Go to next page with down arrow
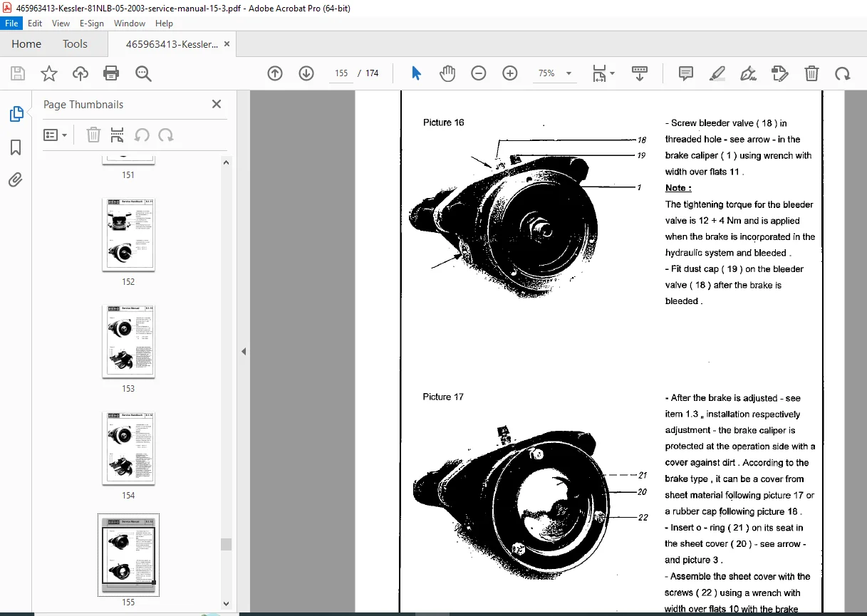The image size is (867, 616). coord(306,73)
